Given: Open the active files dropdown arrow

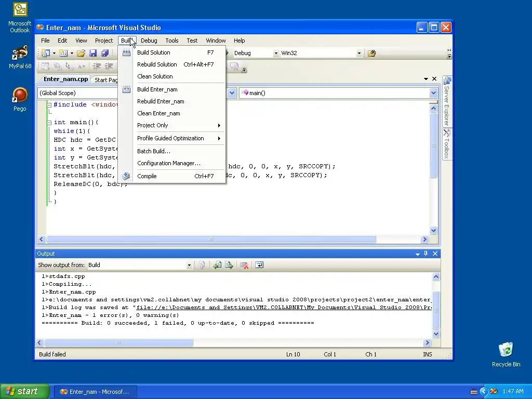Looking at the screenshot, I should coord(426,79).
